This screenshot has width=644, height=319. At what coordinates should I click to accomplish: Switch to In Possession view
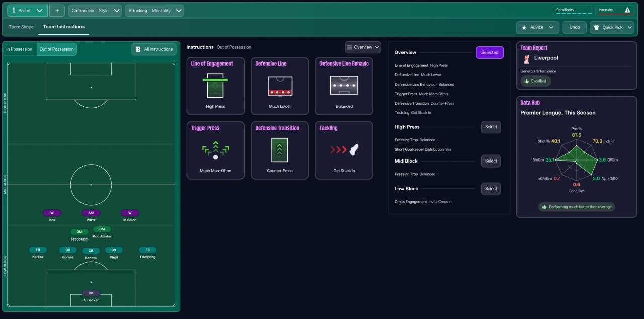click(x=19, y=49)
